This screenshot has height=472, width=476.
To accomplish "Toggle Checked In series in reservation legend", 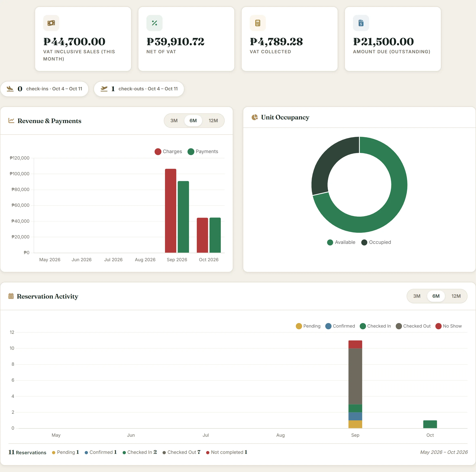I will [x=376, y=326].
